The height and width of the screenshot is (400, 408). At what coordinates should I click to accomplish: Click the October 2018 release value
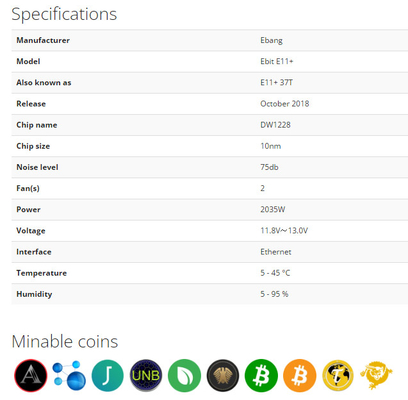click(x=285, y=104)
